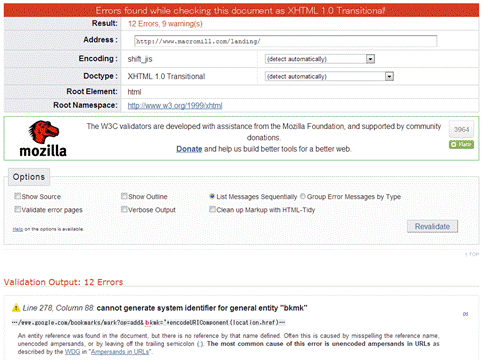Follow the Root Namespace xhtml link

pyautogui.click(x=175, y=106)
